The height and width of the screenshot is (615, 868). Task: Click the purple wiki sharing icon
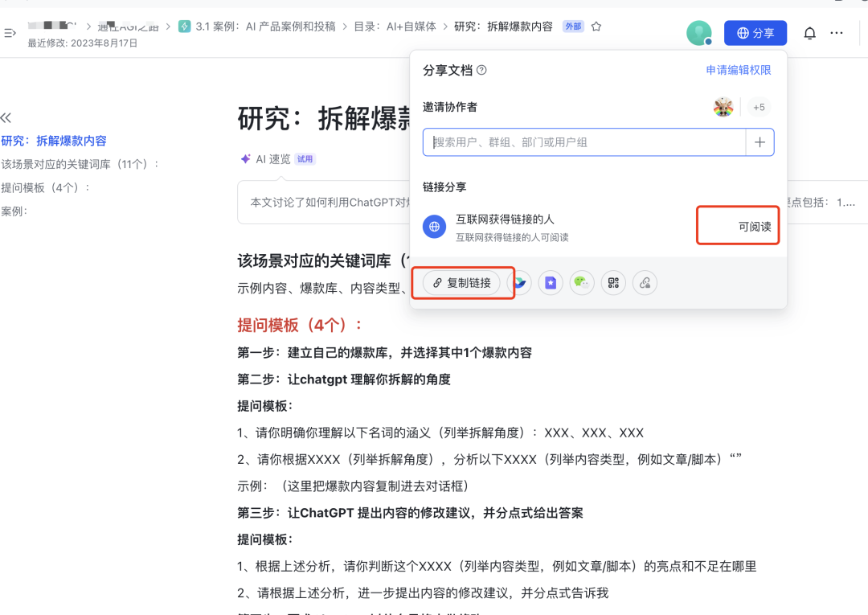click(551, 283)
